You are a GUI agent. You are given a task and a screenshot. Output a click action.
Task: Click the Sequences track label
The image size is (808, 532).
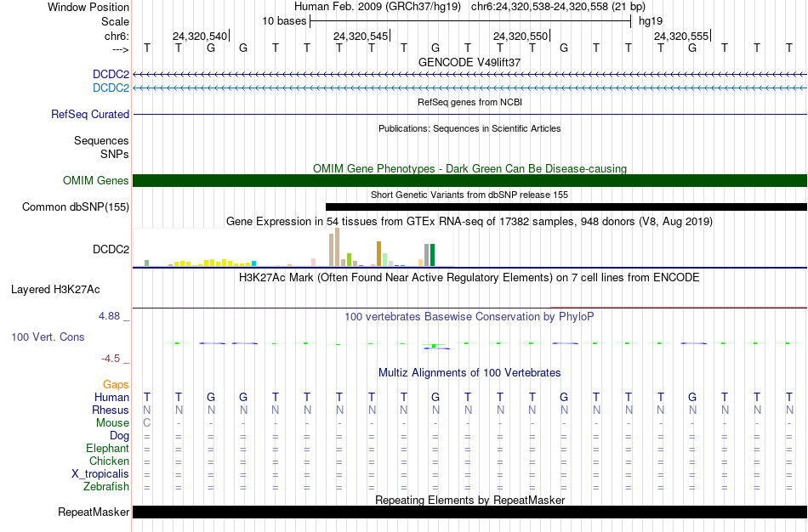(x=101, y=140)
